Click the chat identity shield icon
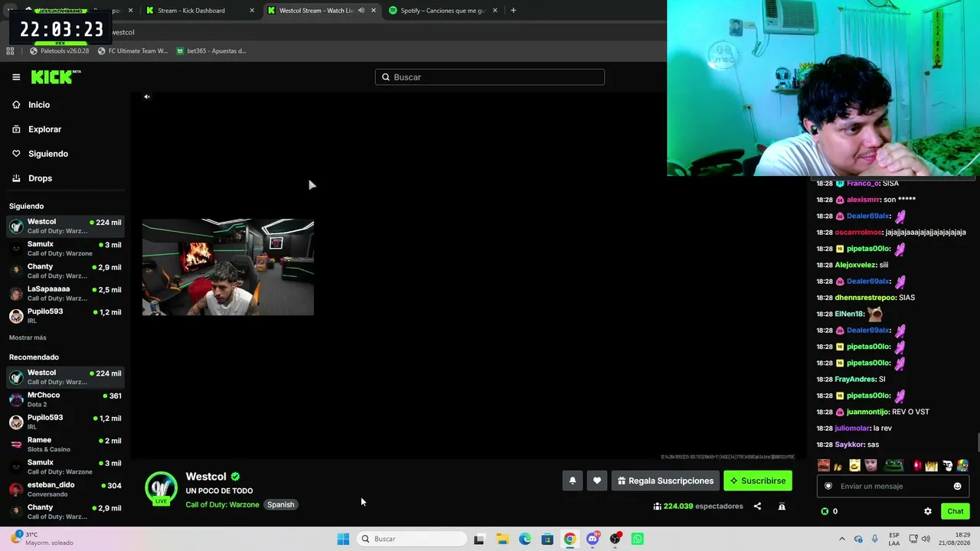 [x=828, y=486]
